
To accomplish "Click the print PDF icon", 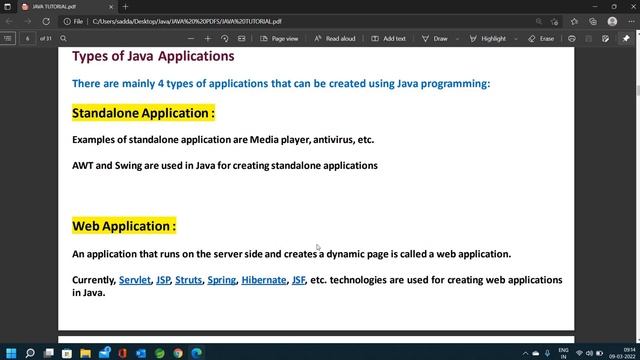I will pos(572,38).
